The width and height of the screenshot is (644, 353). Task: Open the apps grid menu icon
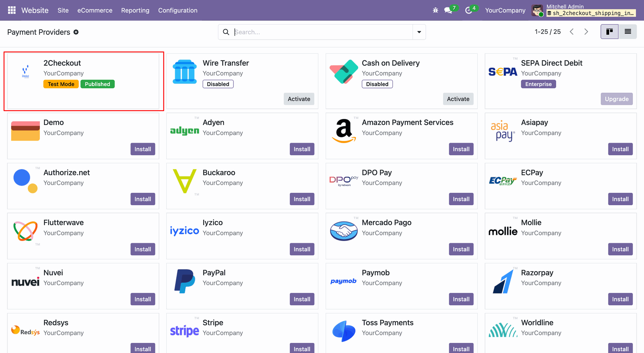click(12, 10)
